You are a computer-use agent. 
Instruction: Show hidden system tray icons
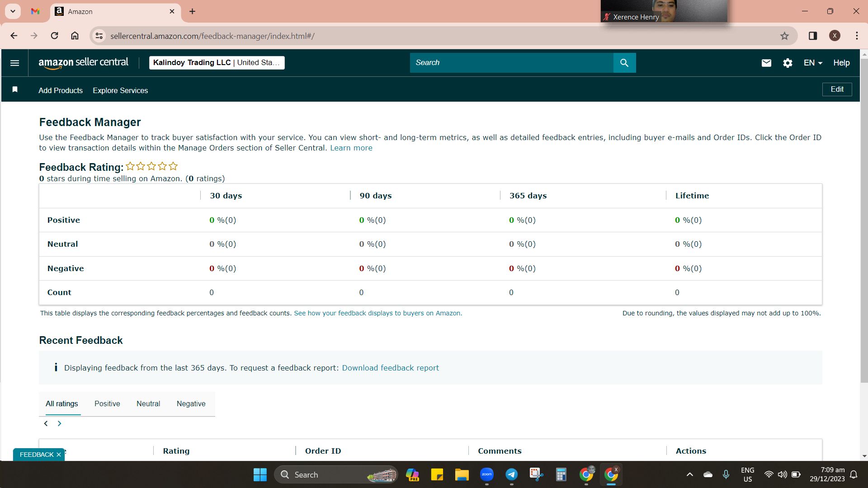tap(689, 474)
